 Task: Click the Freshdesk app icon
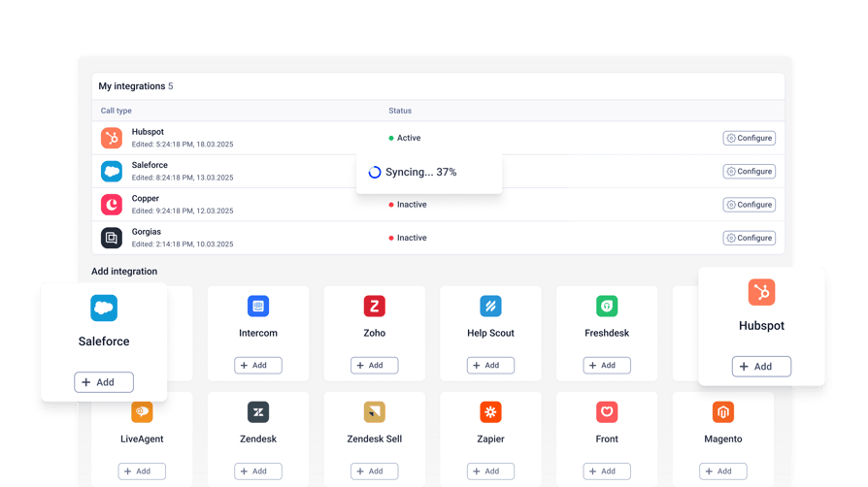(x=607, y=306)
